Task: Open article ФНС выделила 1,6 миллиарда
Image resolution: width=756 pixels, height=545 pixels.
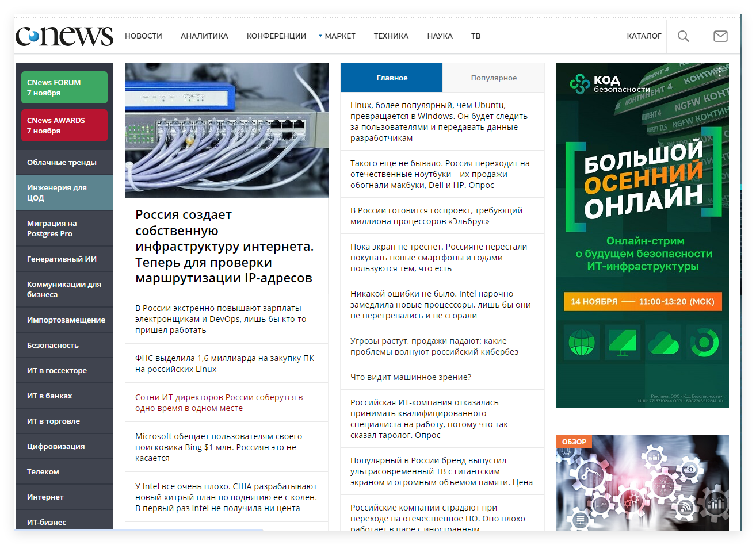Action: (x=224, y=363)
